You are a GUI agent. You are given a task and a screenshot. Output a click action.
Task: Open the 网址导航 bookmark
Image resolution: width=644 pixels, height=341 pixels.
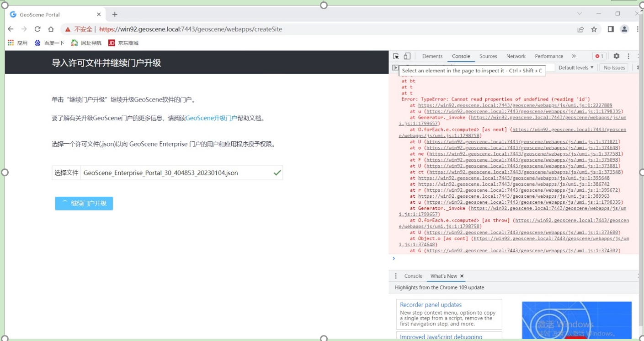click(86, 43)
